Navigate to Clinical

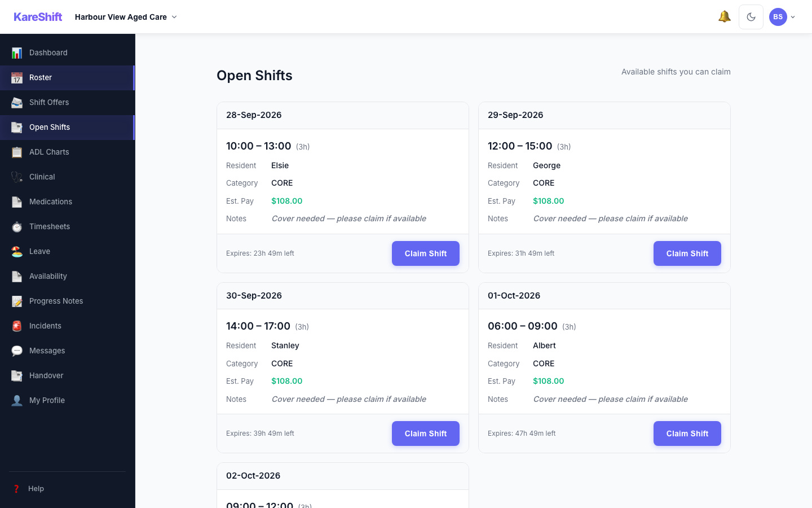[68, 177]
